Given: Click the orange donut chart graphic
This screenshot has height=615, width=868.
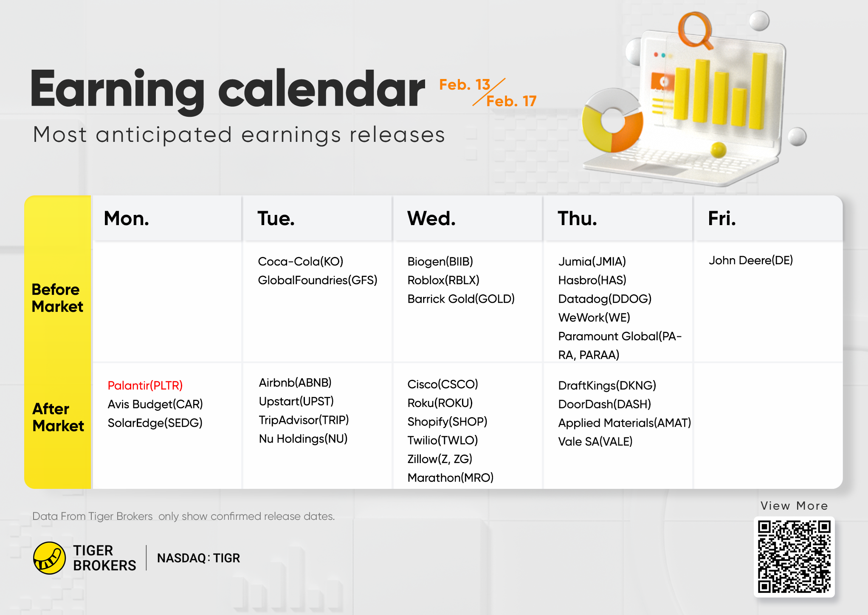Looking at the screenshot, I should pos(613,121).
